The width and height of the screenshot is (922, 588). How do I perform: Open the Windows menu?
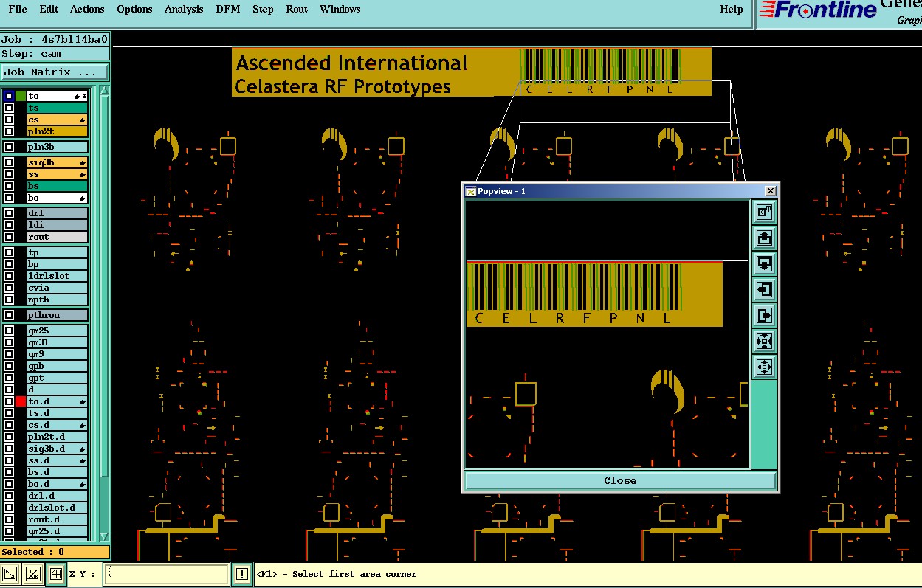point(340,10)
